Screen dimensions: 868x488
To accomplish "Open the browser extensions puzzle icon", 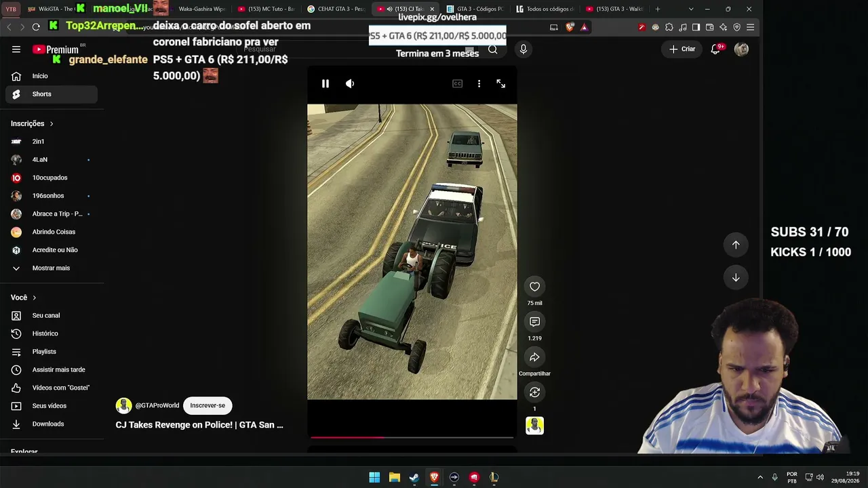I will [669, 27].
